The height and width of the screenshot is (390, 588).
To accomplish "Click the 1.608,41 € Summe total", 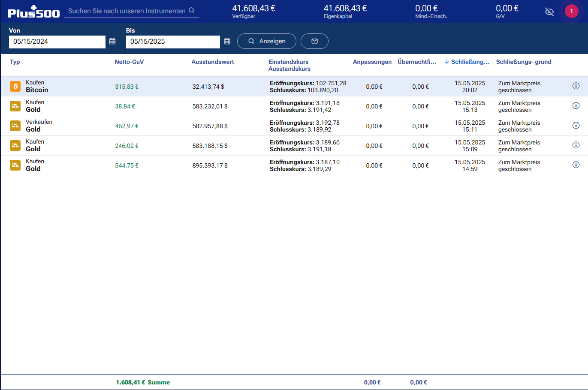I will click(143, 382).
